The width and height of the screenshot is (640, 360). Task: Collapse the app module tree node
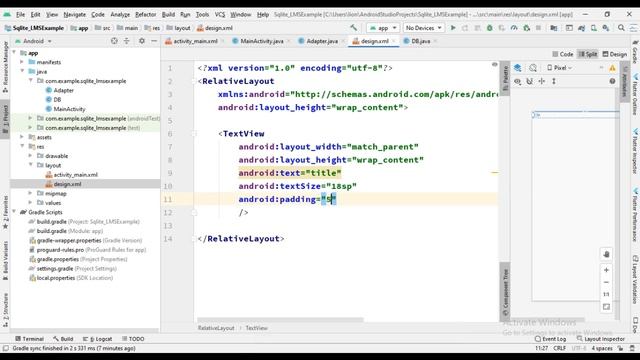[15, 53]
